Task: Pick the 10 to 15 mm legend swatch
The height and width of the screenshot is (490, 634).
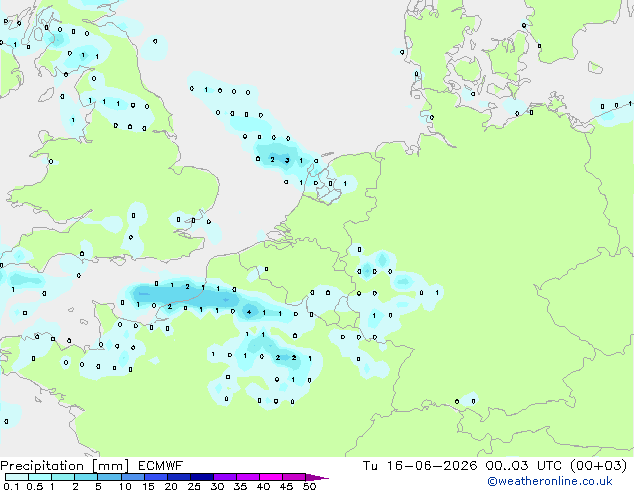Action: click(x=133, y=477)
